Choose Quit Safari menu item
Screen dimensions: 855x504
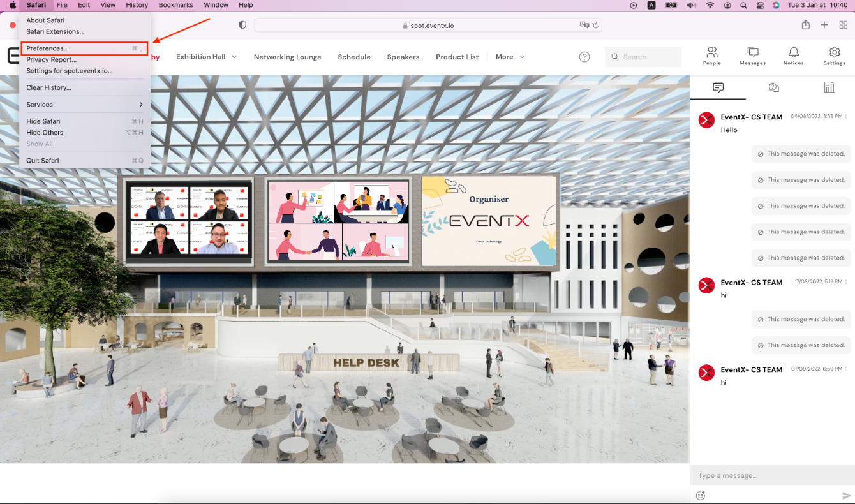point(85,161)
